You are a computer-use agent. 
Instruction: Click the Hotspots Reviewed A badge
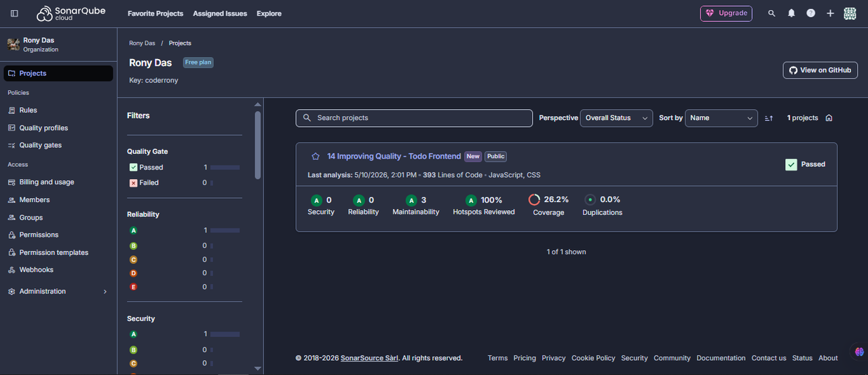pos(471,200)
